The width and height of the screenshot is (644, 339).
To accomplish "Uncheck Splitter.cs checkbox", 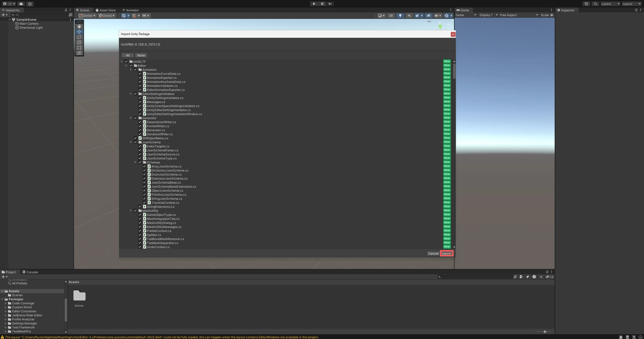I will [140, 235].
